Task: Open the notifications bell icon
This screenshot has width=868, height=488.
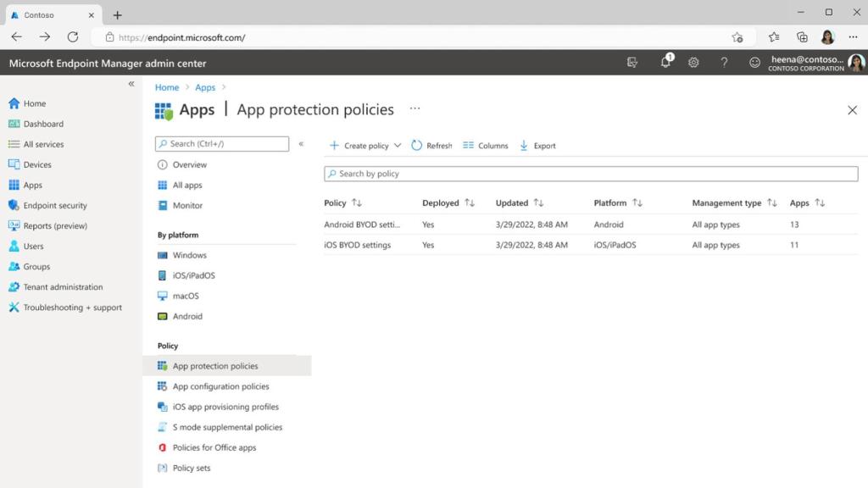Action: coord(665,62)
